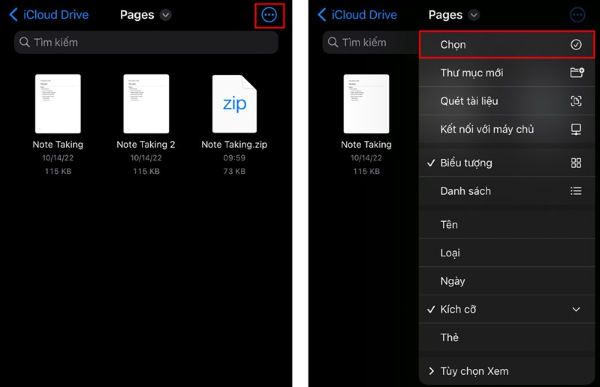
Task: Click the scan document icon beside Quét tài liệu
Action: click(x=576, y=101)
